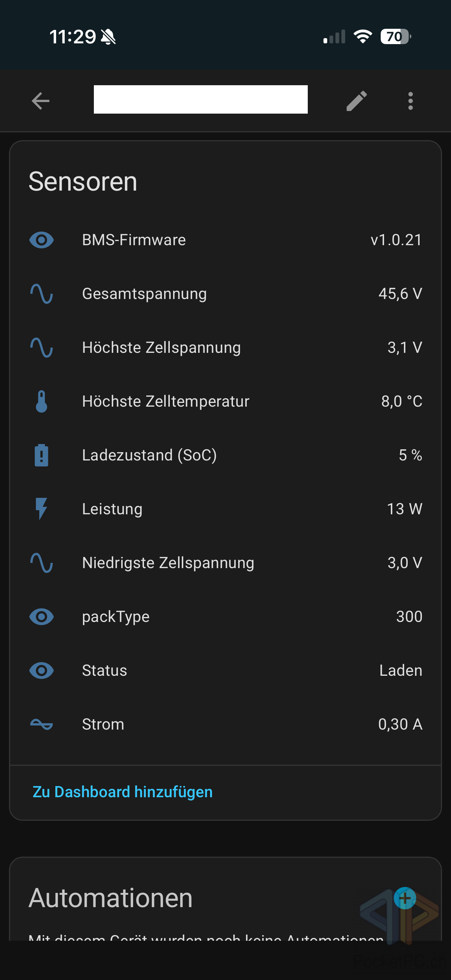Open the three-dot overflow menu

(x=410, y=101)
